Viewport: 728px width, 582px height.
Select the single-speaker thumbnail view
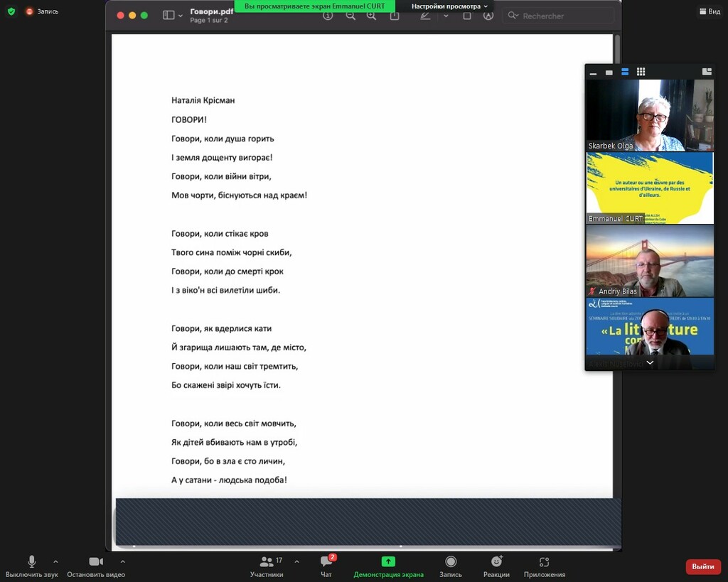click(609, 72)
